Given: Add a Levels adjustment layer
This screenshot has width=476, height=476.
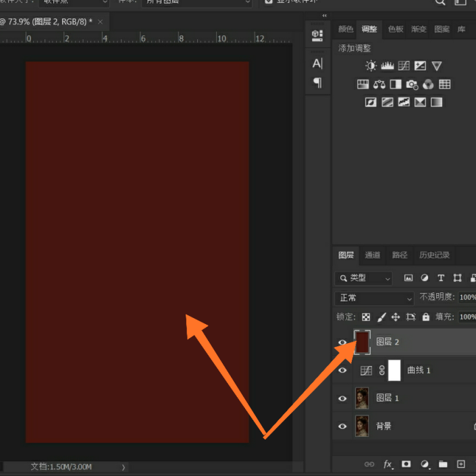Looking at the screenshot, I should 388,65.
